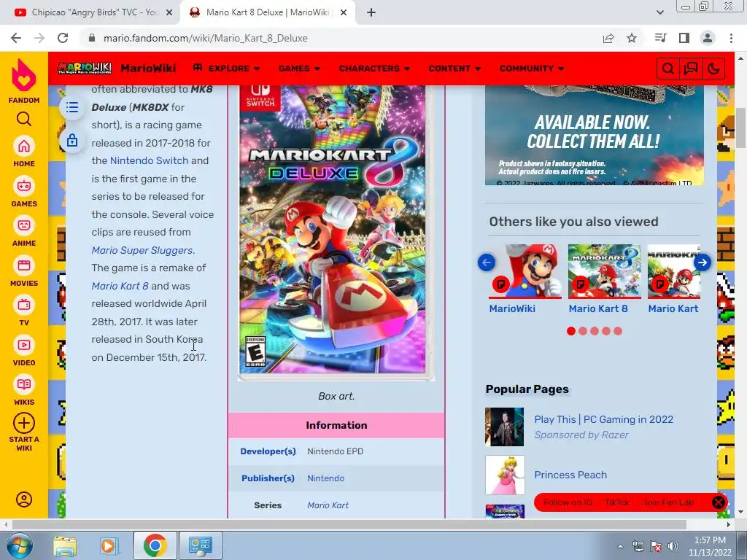The image size is (747, 560).
Task: Open the Games sidebar icon
Action: (x=24, y=186)
